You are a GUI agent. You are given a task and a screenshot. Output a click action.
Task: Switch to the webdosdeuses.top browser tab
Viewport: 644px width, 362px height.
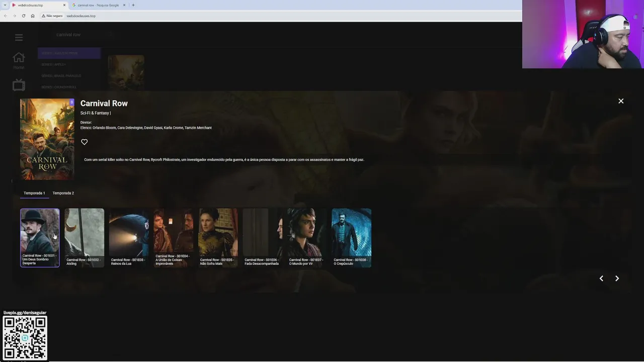[x=39, y=5]
